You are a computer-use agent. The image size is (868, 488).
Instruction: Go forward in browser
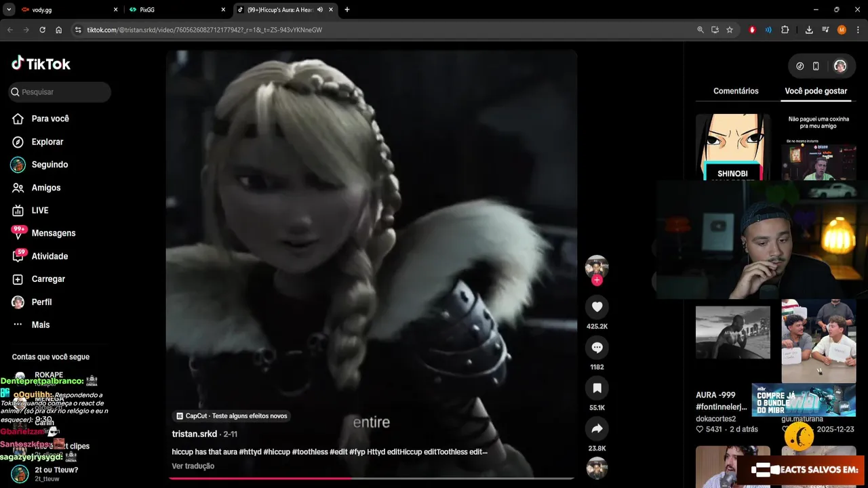26,30
